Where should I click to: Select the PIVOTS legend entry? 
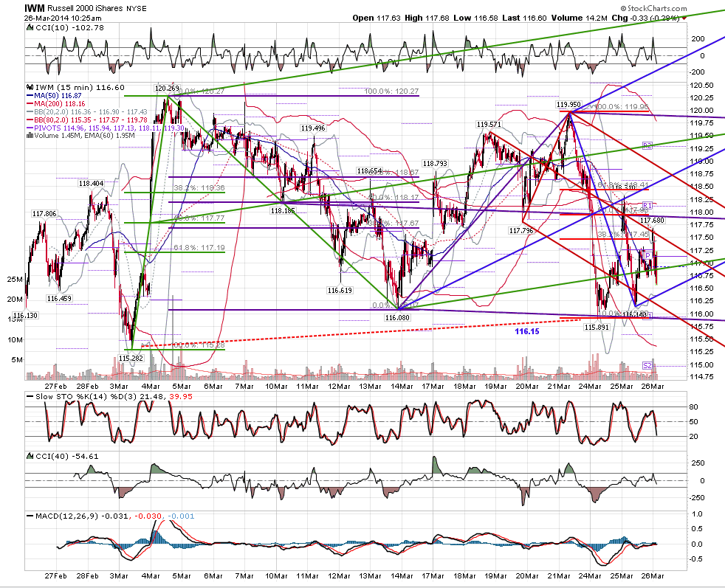coord(106,128)
